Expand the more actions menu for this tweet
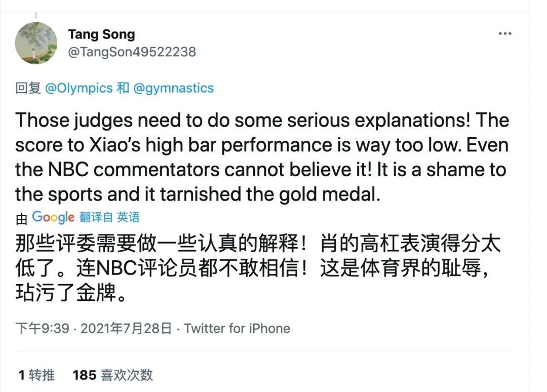 tap(504, 33)
